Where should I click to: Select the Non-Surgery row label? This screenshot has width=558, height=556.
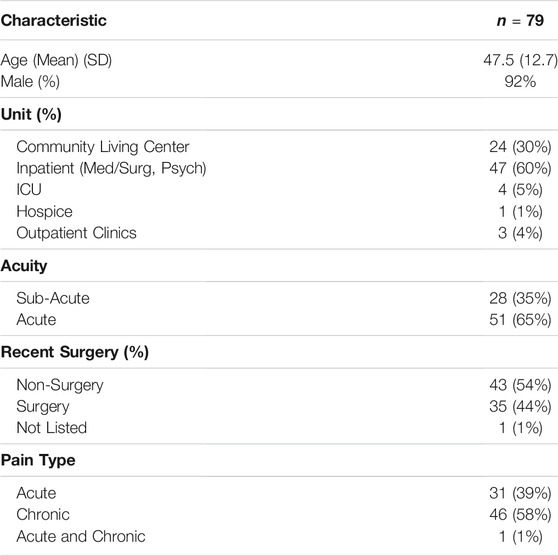[x=60, y=385]
